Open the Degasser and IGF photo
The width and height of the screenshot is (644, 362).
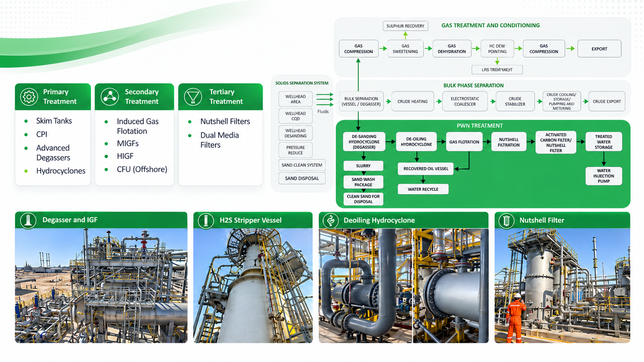point(101,285)
